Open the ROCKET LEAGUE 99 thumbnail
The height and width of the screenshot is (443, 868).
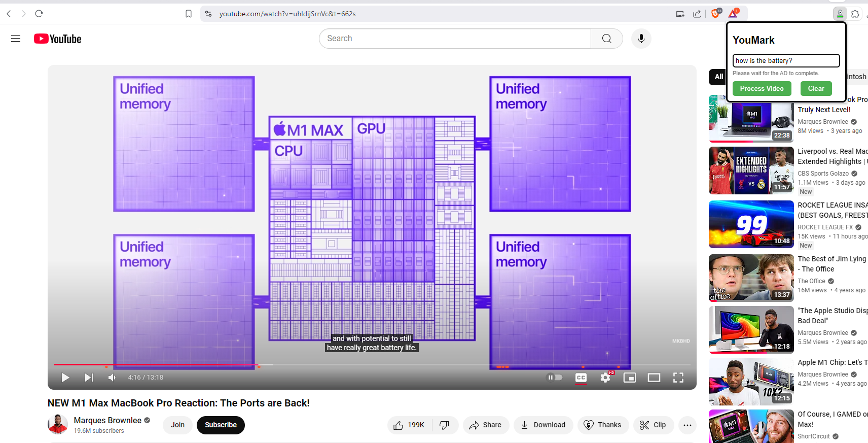(x=751, y=224)
